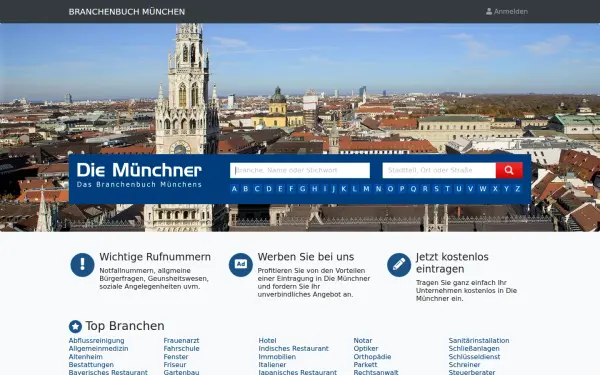Pick letter W in the alphabet index
This screenshot has width=600, height=375.
click(483, 189)
